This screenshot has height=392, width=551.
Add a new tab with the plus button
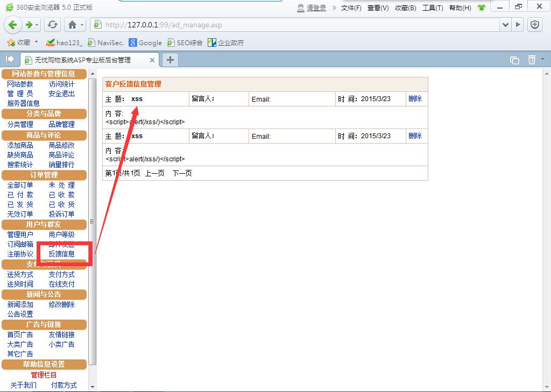coord(170,60)
